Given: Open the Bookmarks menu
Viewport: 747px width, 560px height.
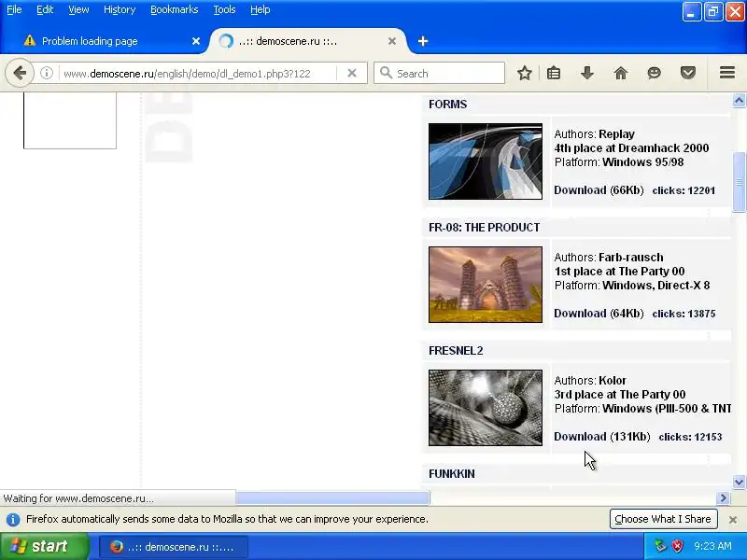Looking at the screenshot, I should click(x=175, y=9).
